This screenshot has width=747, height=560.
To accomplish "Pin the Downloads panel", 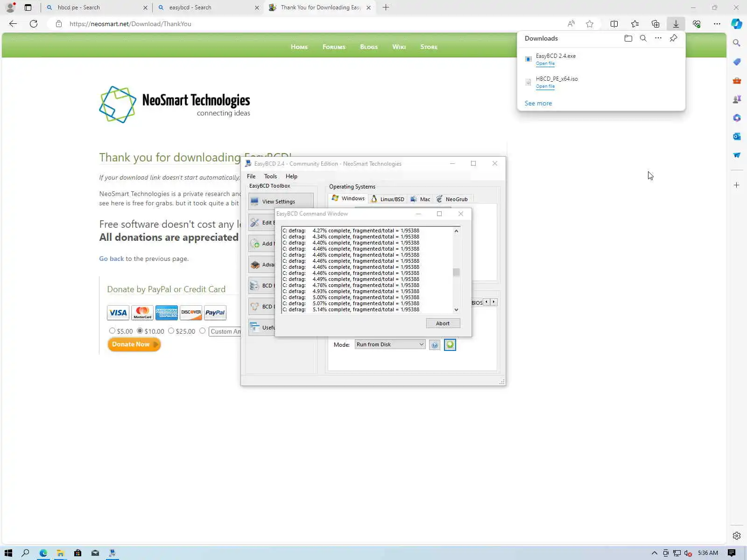I will click(673, 38).
